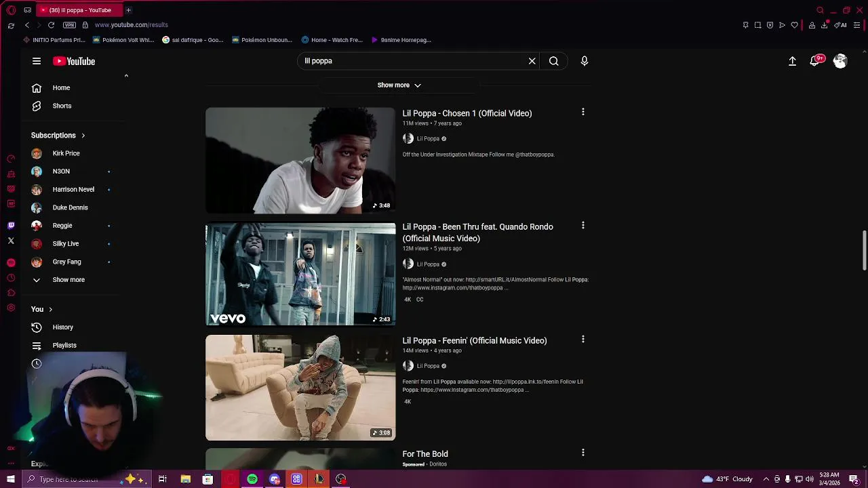Image resolution: width=868 pixels, height=488 pixels.
Task: Click the youtube.com/results address bar
Action: [131, 25]
